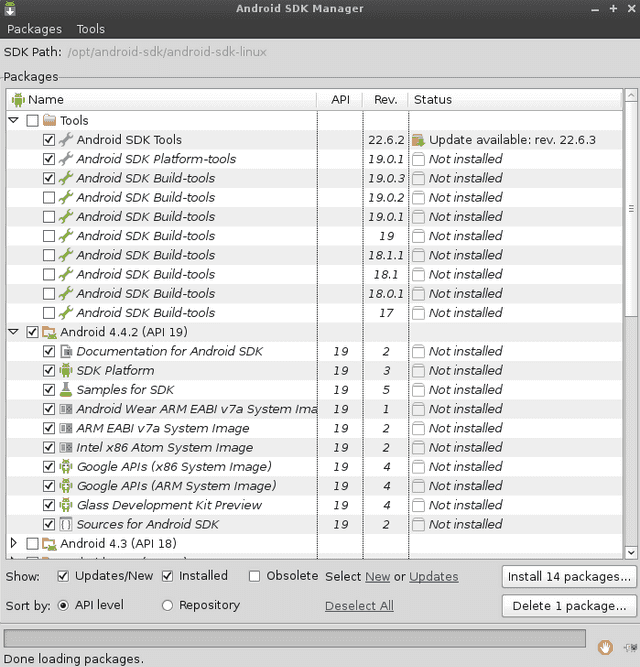Click the Documentation for Android SDK icon

pyautogui.click(x=66, y=351)
